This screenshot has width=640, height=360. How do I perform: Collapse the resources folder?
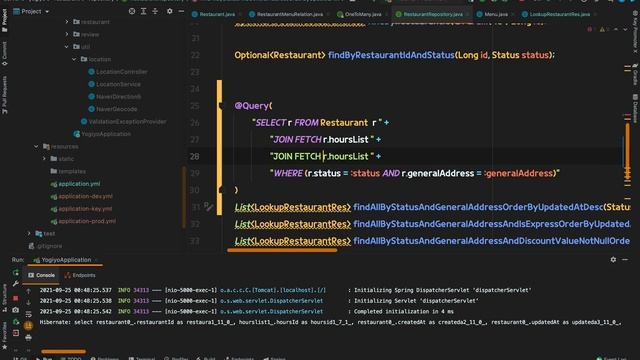(x=36, y=146)
